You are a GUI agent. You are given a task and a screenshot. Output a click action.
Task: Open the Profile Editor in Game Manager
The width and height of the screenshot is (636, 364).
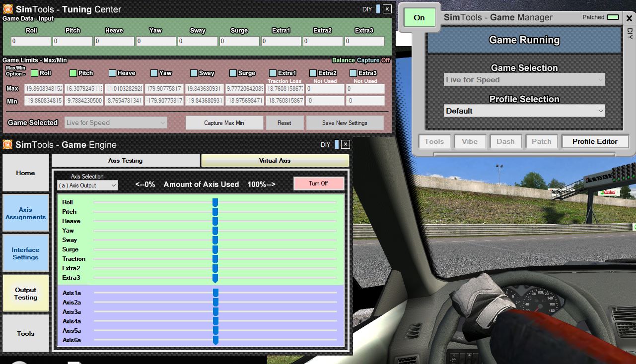[x=595, y=141]
